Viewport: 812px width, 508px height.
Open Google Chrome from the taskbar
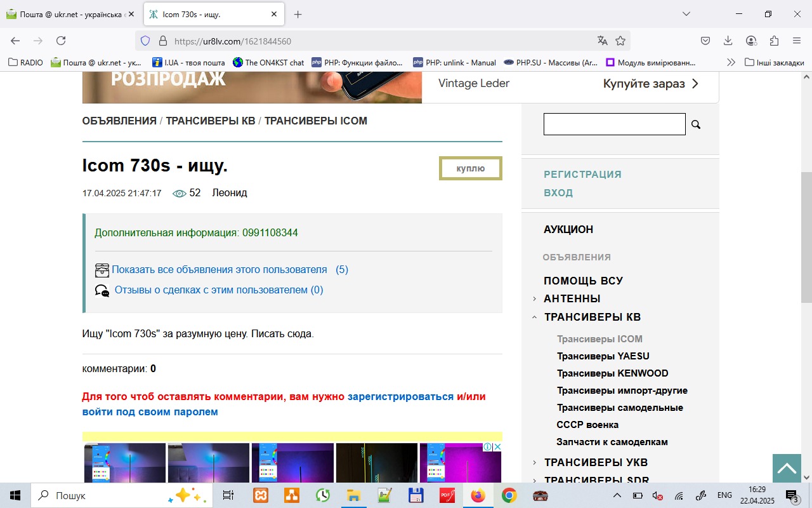tap(509, 495)
